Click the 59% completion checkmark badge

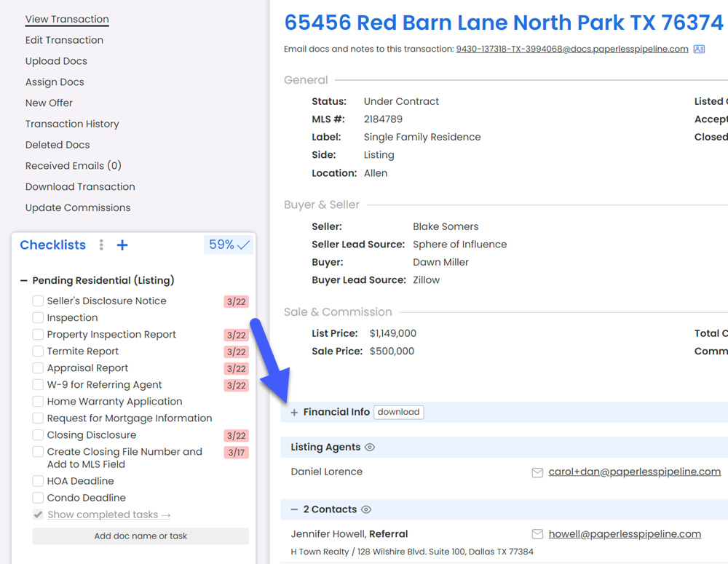229,245
